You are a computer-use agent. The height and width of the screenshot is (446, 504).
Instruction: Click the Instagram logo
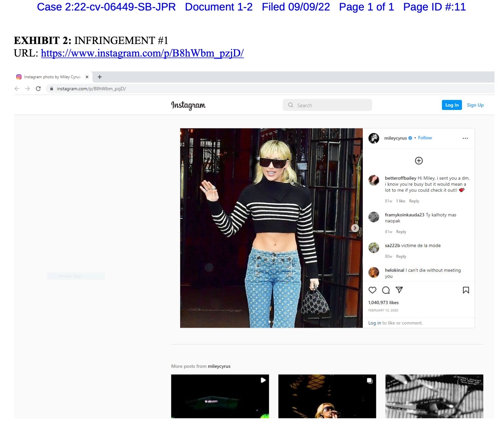(x=188, y=105)
